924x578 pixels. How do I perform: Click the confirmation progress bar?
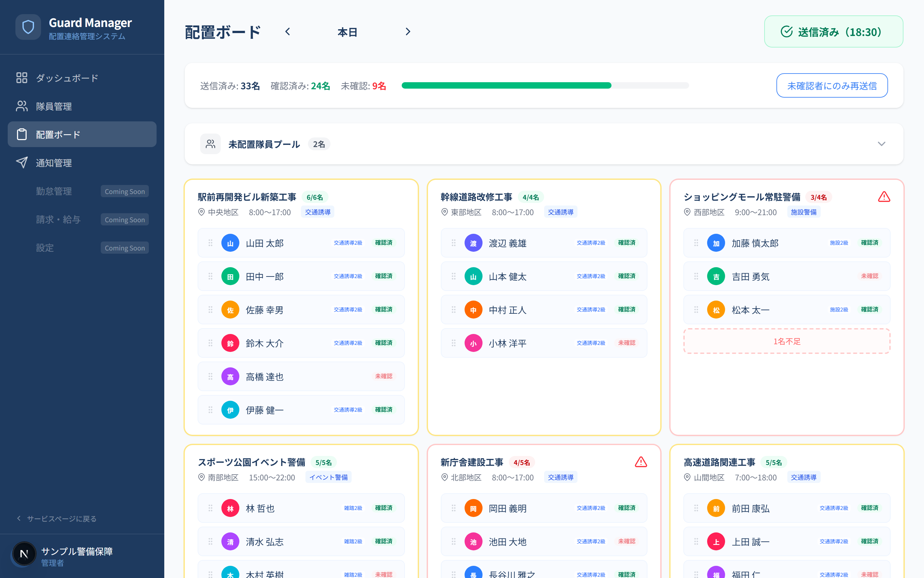[545, 86]
